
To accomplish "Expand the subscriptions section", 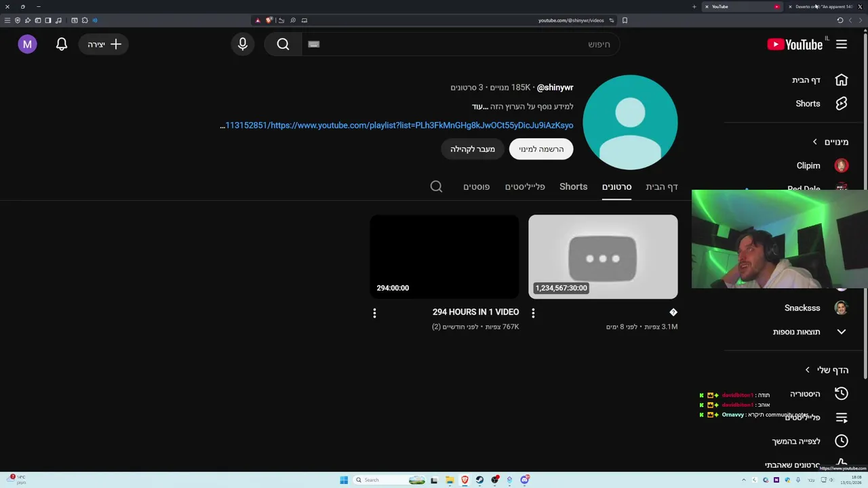I will click(x=831, y=142).
